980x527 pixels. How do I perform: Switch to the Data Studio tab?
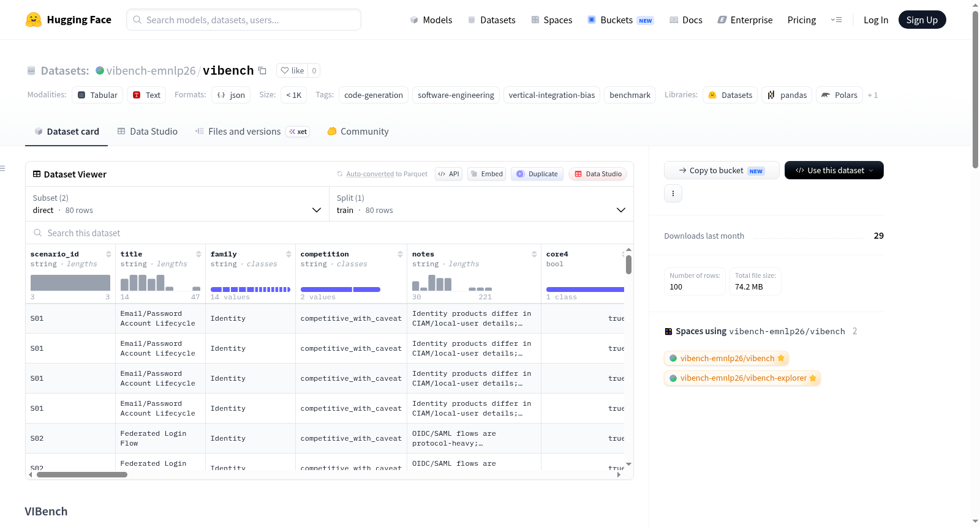(148, 131)
